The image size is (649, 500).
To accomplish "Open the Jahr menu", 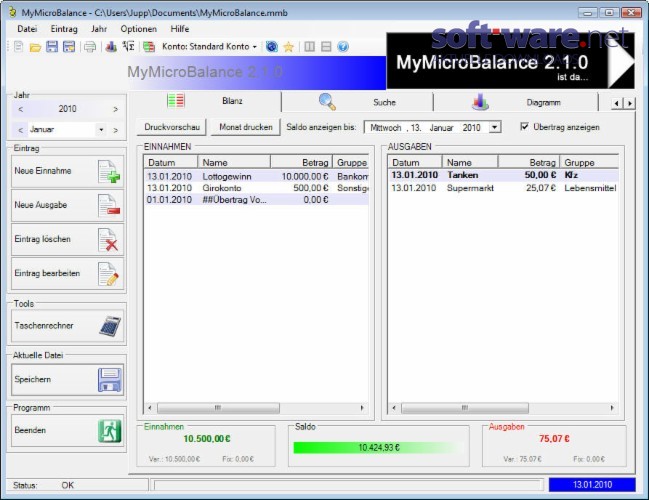I will pyautogui.click(x=99, y=29).
